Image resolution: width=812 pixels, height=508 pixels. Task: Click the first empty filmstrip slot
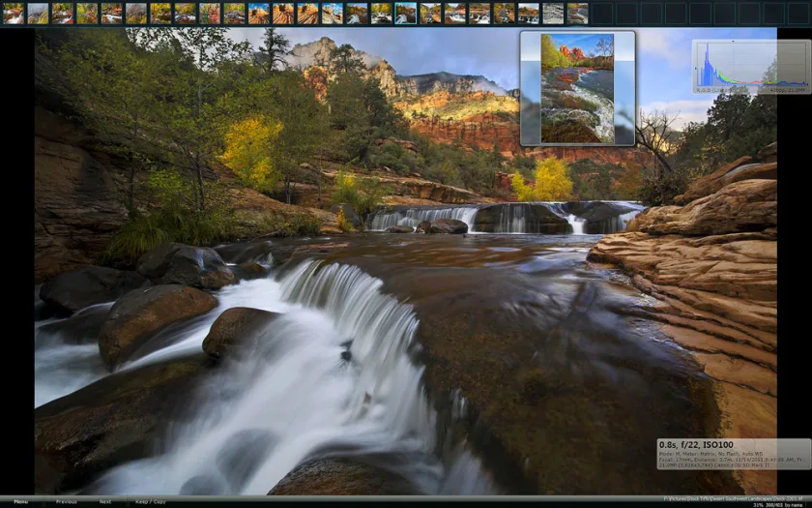602,14
